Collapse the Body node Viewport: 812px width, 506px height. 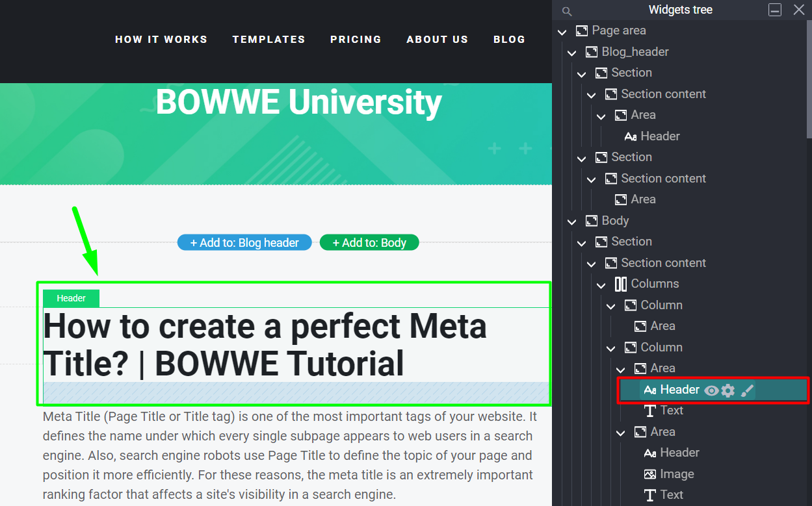point(572,222)
